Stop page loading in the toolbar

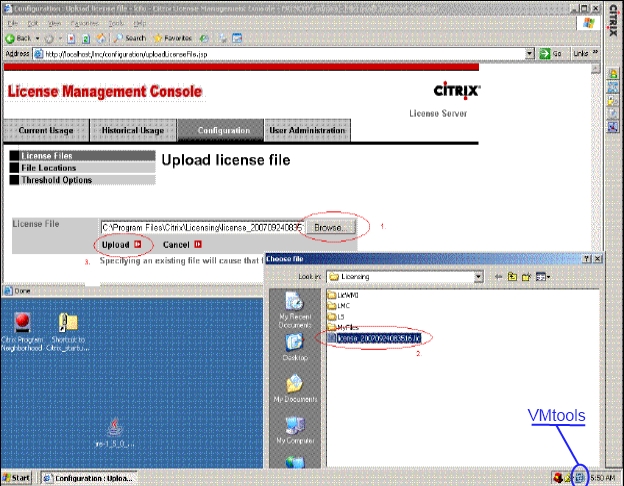pos(71,39)
